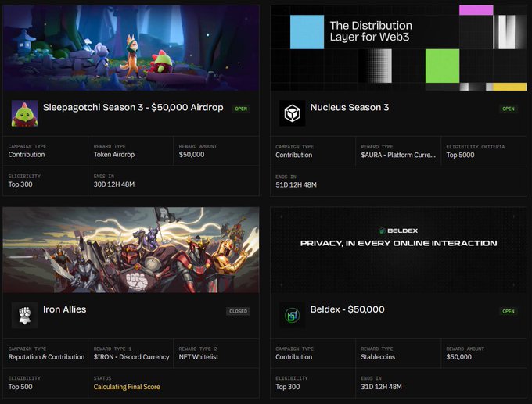Click OPEN status badge on Beldex card
This screenshot has height=404, width=532.
tap(509, 311)
